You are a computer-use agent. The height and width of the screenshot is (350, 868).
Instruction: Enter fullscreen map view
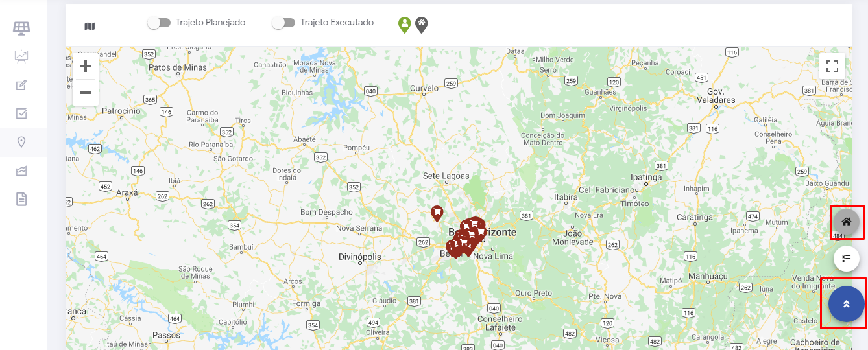click(832, 65)
